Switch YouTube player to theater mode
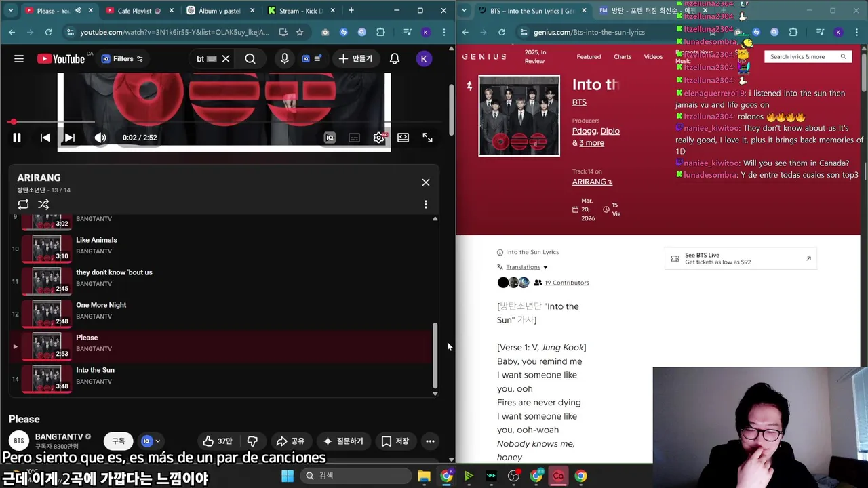 coord(403,138)
